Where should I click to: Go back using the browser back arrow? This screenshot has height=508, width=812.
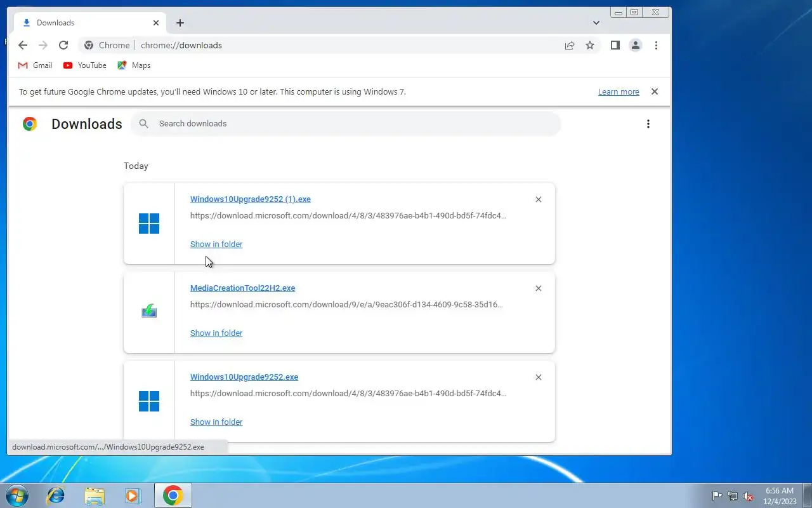coord(23,45)
